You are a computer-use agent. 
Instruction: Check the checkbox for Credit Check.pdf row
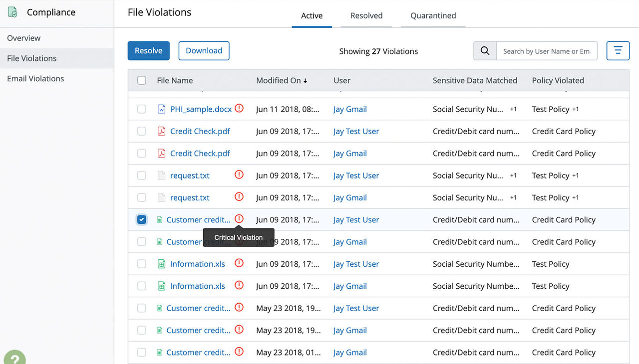(x=141, y=131)
